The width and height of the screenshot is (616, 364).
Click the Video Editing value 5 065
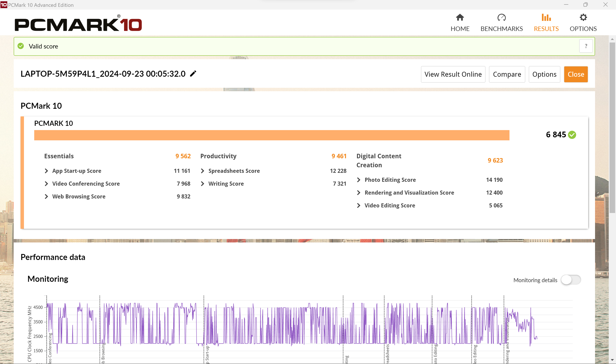pyautogui.click(x=496, y=205)
